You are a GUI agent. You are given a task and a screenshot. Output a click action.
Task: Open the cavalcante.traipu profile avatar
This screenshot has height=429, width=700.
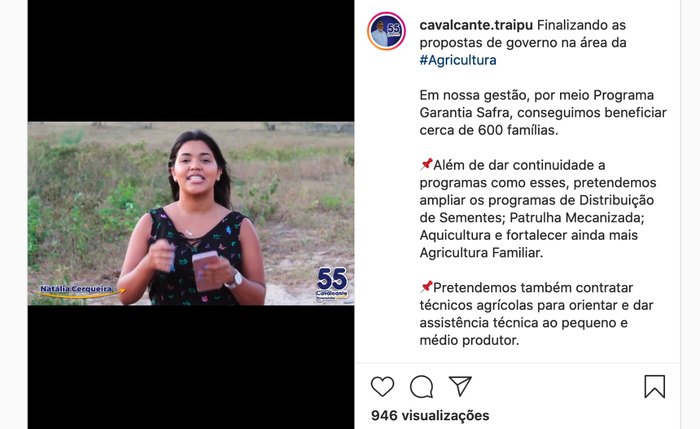(387, 31)
